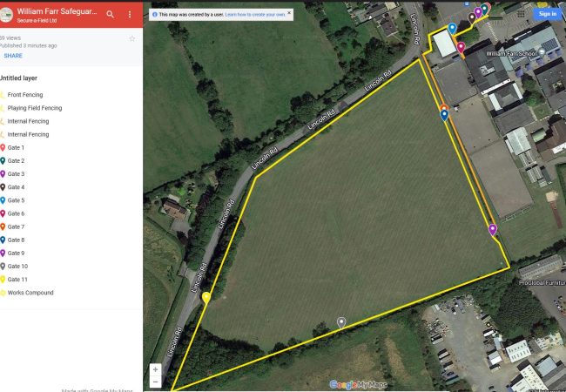Click the Sign in button
Image resolution: width=566 pixels, height=392 pixels.
tap(547, 13)
